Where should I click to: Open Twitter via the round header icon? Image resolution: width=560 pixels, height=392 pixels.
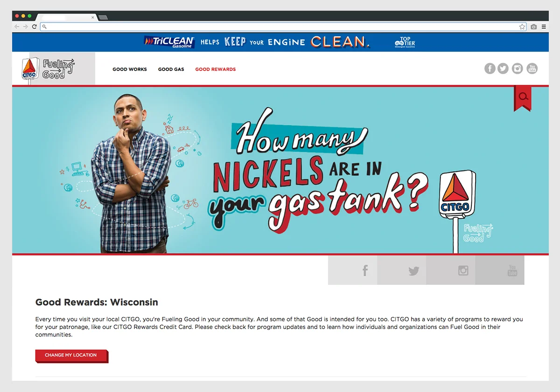click(503, 69)
